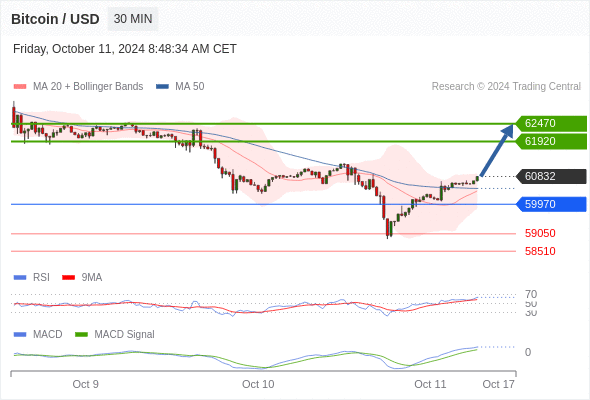The width and height of the screenshot is (590, 400).
Task: Click the 62470 green resistance label
Action: (x=551, y=123)
